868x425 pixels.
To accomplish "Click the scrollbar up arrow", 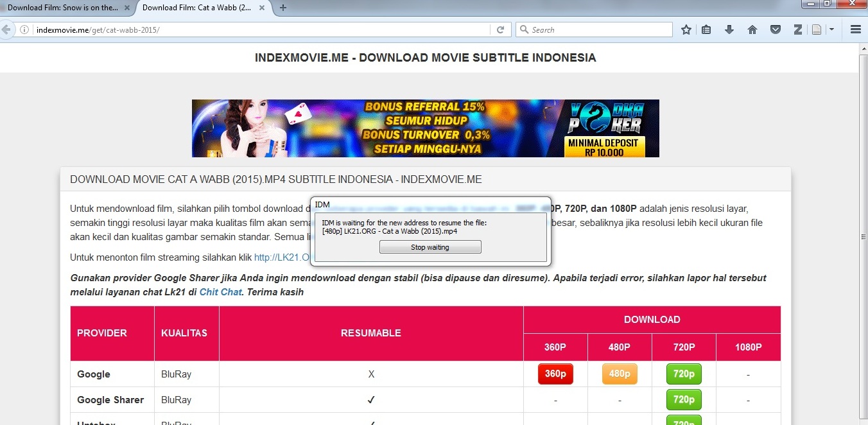I will point(864,49).
